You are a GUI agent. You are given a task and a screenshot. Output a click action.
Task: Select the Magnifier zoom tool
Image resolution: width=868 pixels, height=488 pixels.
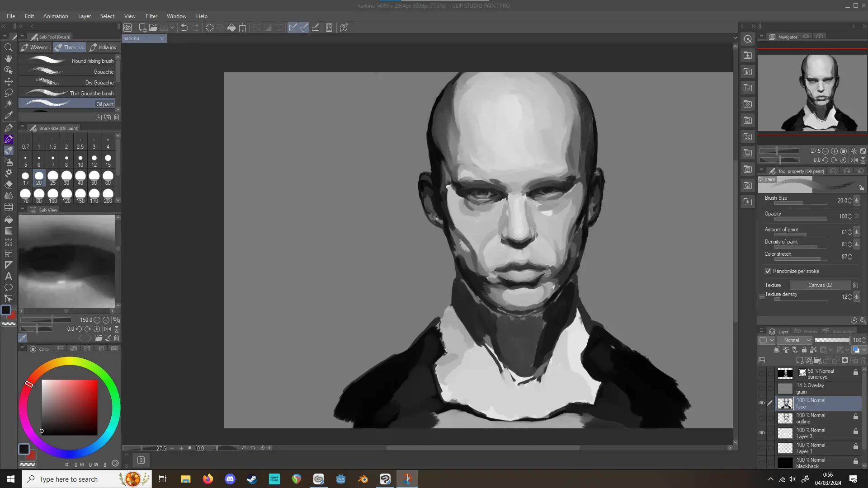click(8, 47)
